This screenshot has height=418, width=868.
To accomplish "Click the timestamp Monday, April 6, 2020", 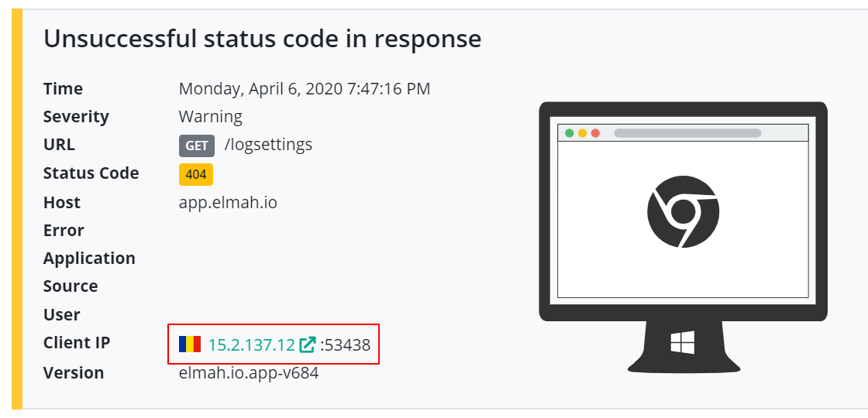I will coord(305,89).
